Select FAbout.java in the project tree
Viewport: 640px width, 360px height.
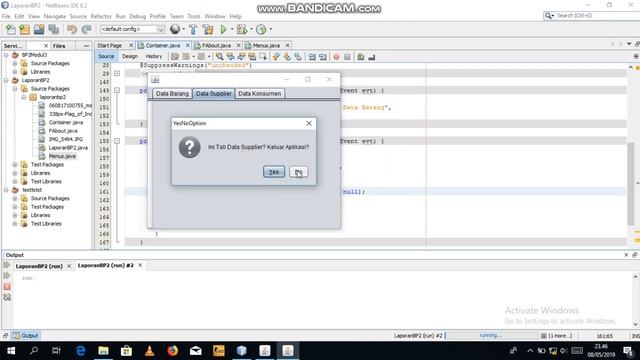[63, 131]
